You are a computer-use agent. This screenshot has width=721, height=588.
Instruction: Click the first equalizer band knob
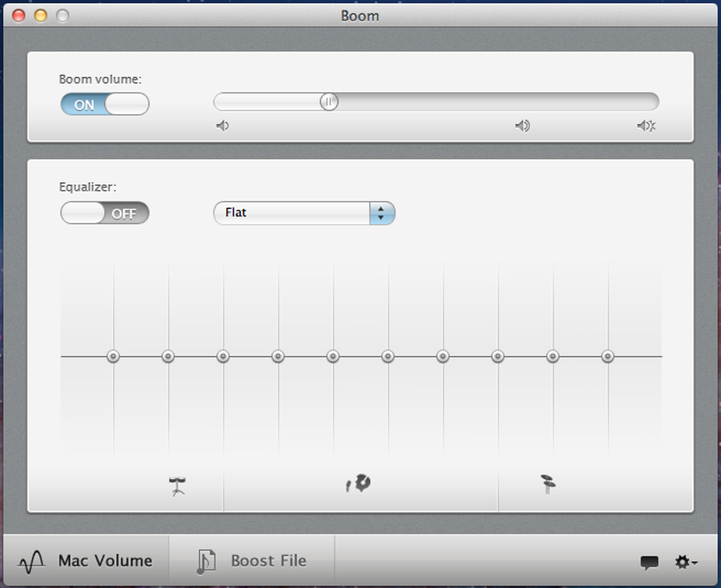tap(113, 356)
